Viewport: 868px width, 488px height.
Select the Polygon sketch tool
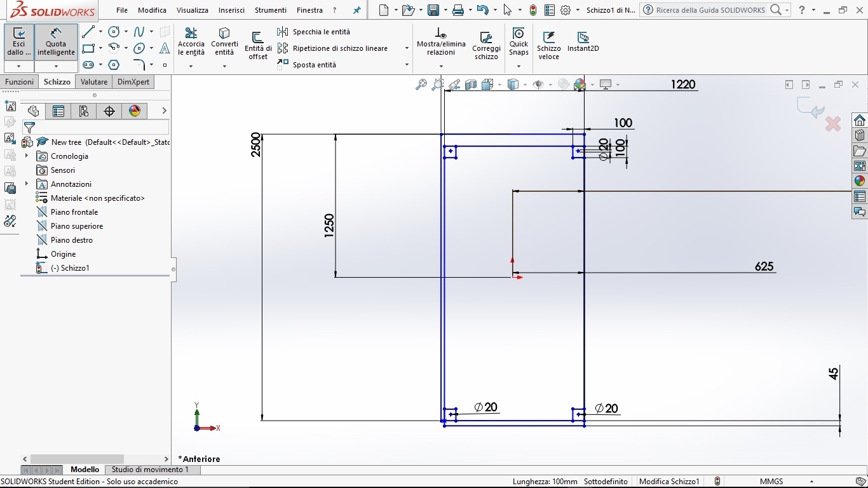coord(114,65)
